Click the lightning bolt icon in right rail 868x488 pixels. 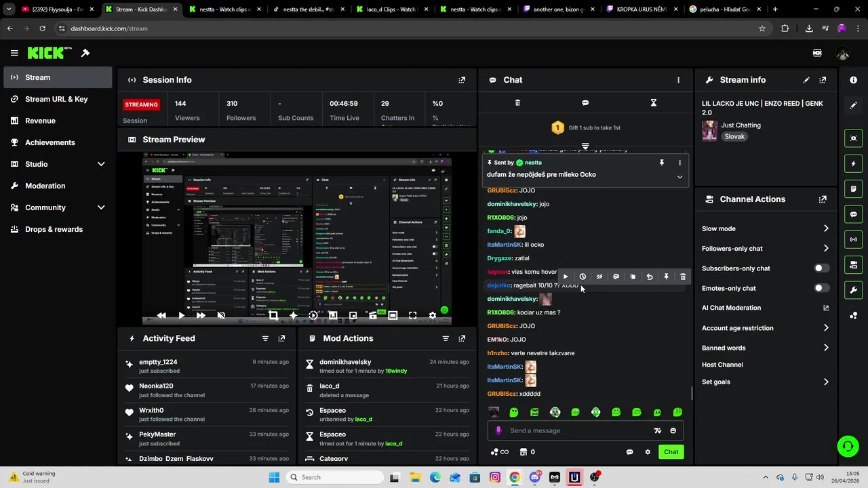(x=853, y=163)
